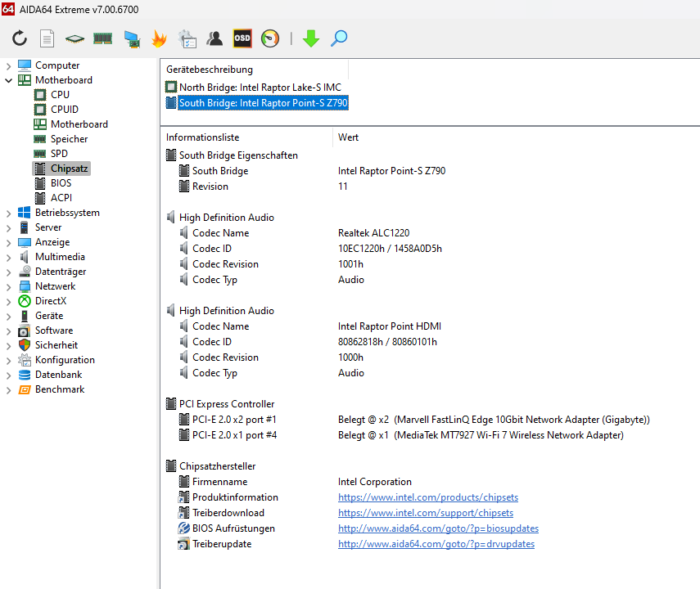Expand the Server tree node
The image size is (700, 589).
click(x=8, y=228)
